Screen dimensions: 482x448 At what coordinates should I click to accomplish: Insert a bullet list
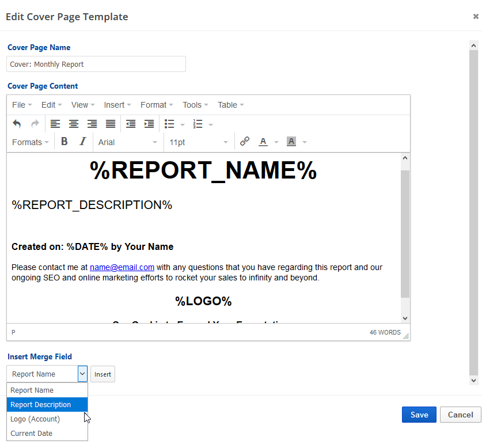(169, 124)
